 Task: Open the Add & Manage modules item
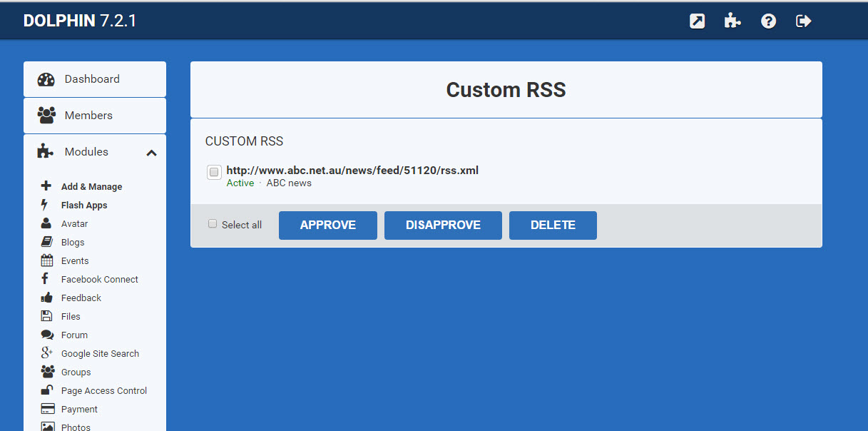point(91,187)
